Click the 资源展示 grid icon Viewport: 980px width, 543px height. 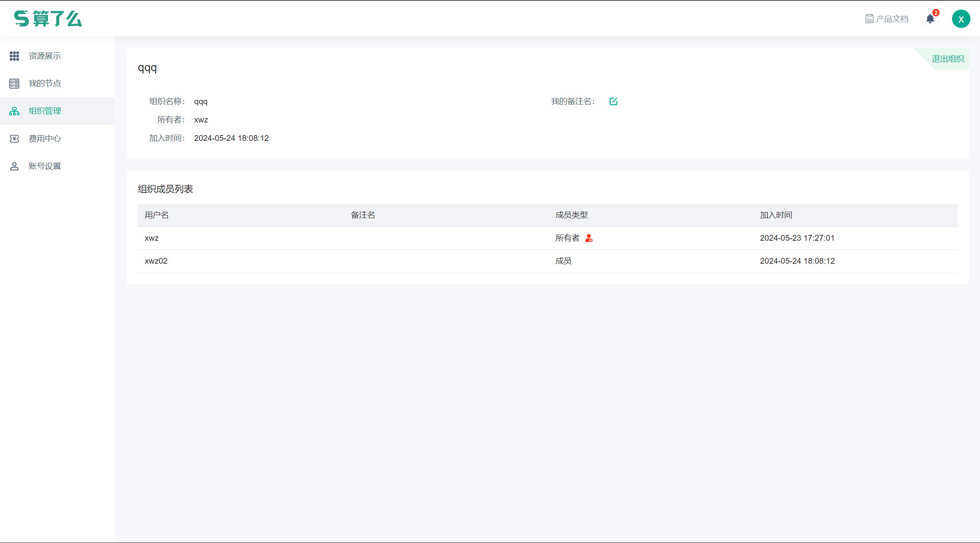coord(14,56)
